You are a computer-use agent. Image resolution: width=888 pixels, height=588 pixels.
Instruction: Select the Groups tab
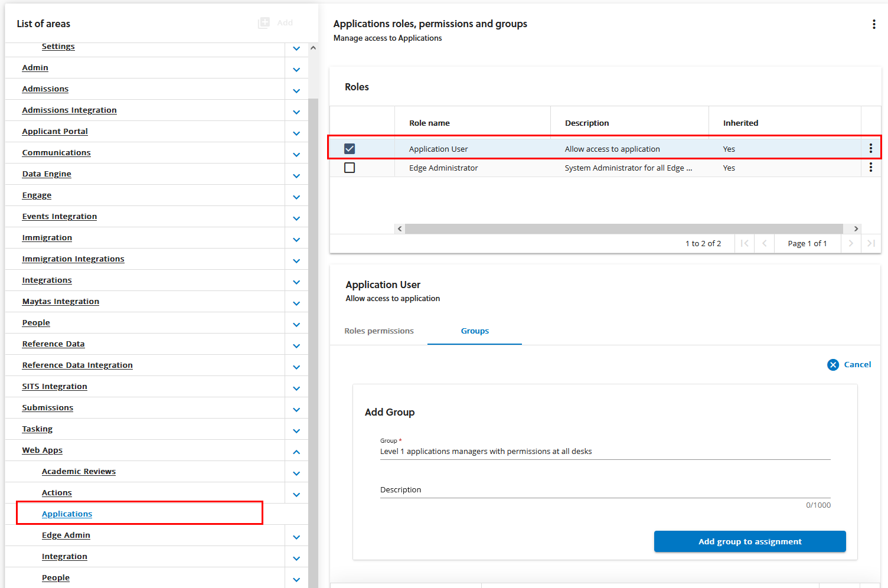[x=475, y=331]
